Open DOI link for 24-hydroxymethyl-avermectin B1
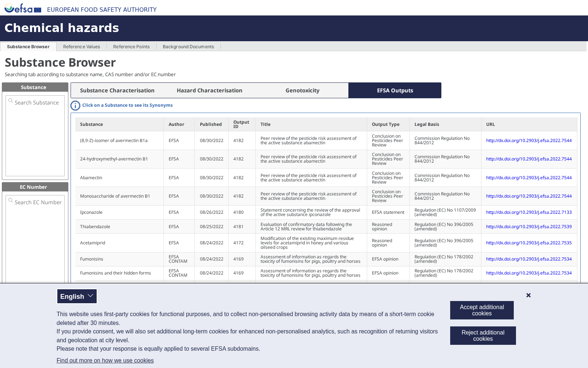 (529, 159)
